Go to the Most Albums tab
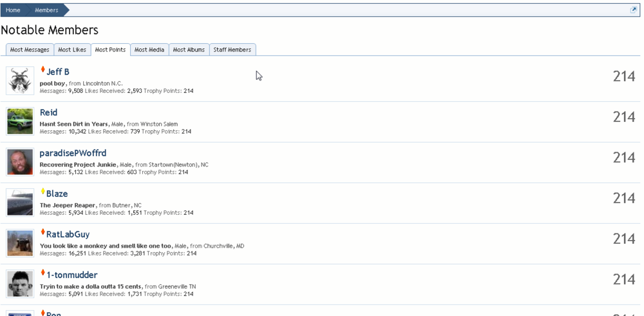The height and width of the screenshot is (316, 644). click(x=189, y=50)
